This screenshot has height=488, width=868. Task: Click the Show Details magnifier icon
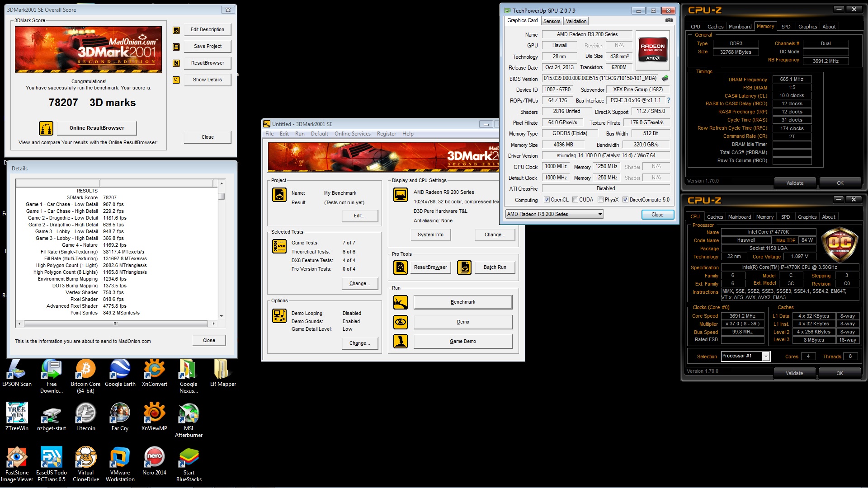tap(176, 80)
